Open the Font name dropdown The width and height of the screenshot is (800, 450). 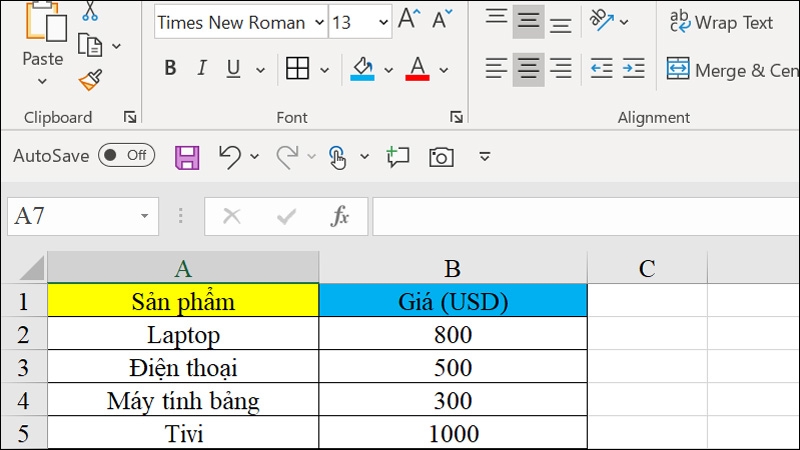click(x=319, y=22)
